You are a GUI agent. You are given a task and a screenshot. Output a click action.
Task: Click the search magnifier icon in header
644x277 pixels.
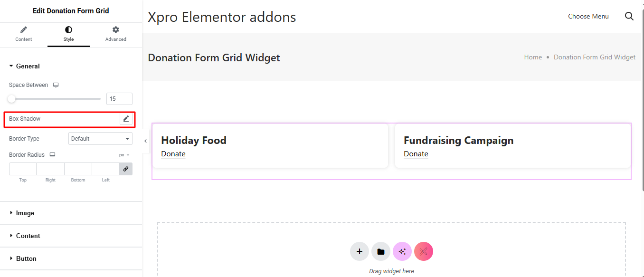629,16
